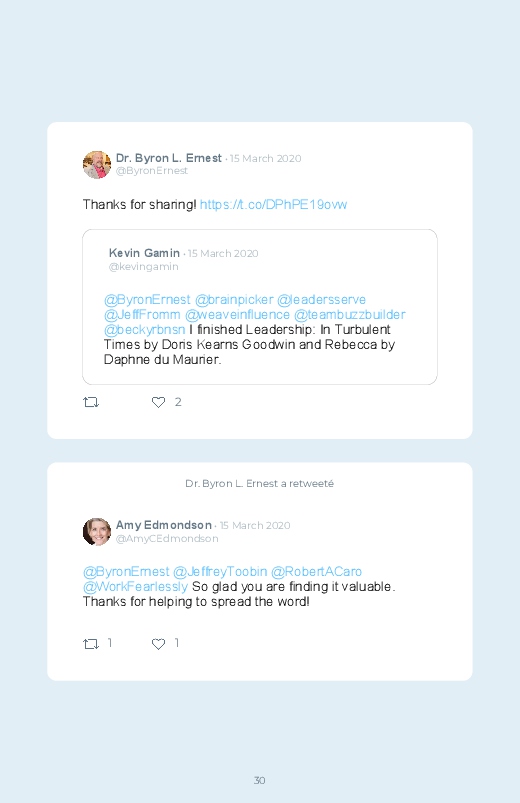The image size is (520, 803).
Task: Open Dr. Byron L. Ernest's profile avatar
Action: click(x=97, y=165)
